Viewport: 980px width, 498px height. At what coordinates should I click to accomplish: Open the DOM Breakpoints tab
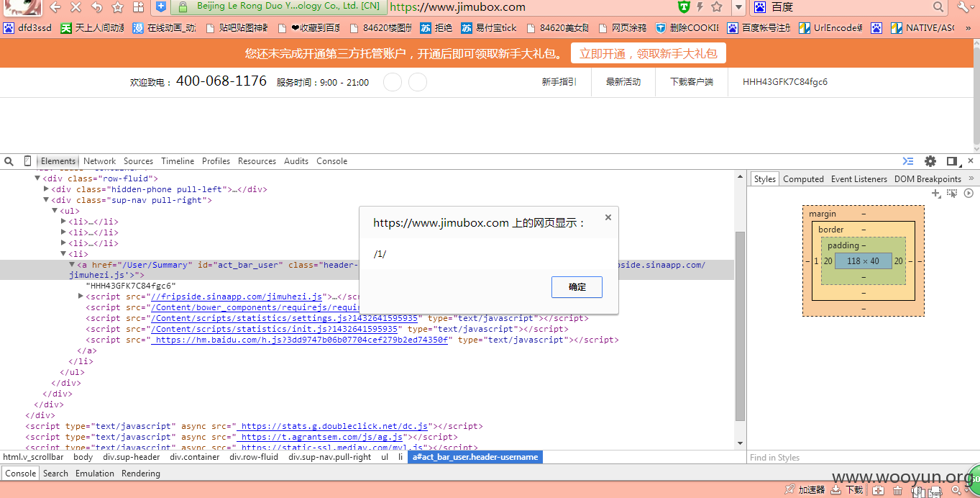coord(928,179)
